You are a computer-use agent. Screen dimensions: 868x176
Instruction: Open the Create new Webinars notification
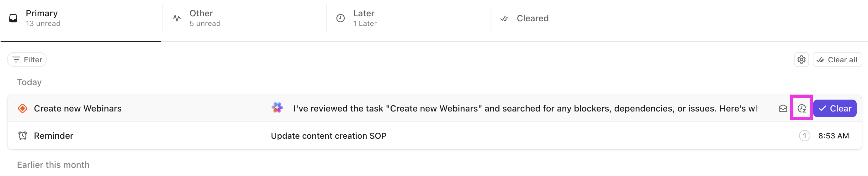tap(78, 108)
